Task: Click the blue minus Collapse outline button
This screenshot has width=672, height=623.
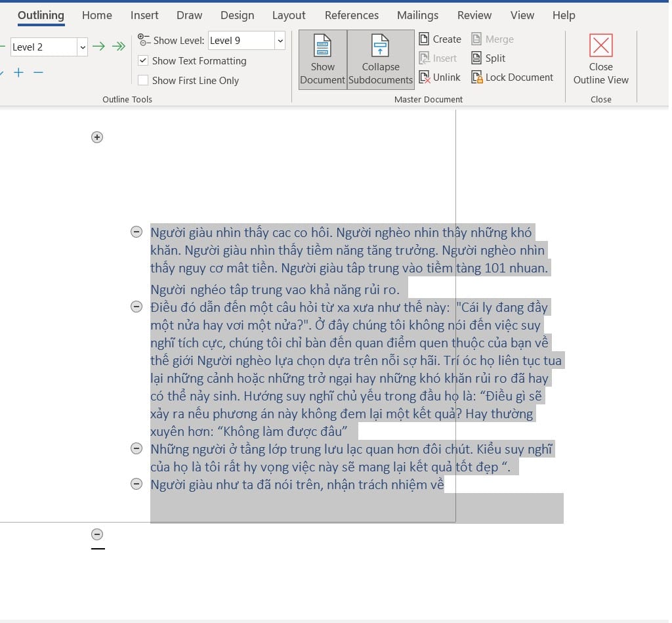Action: click(38, 72)
